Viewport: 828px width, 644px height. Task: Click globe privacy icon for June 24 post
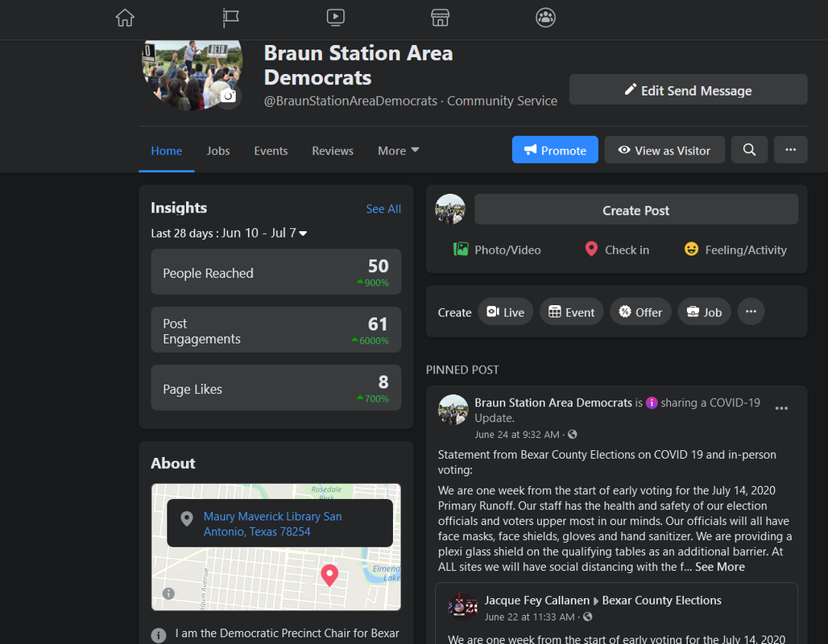point(573,435)
